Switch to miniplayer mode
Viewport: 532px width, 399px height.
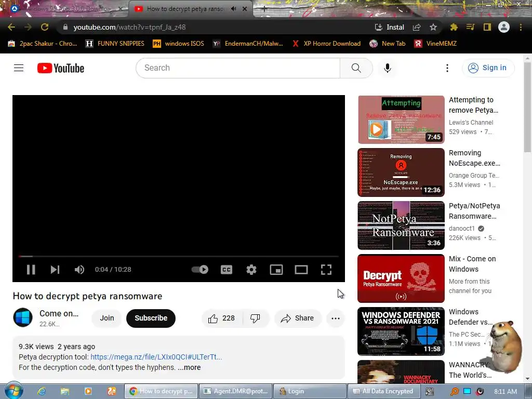click(276, 270)
